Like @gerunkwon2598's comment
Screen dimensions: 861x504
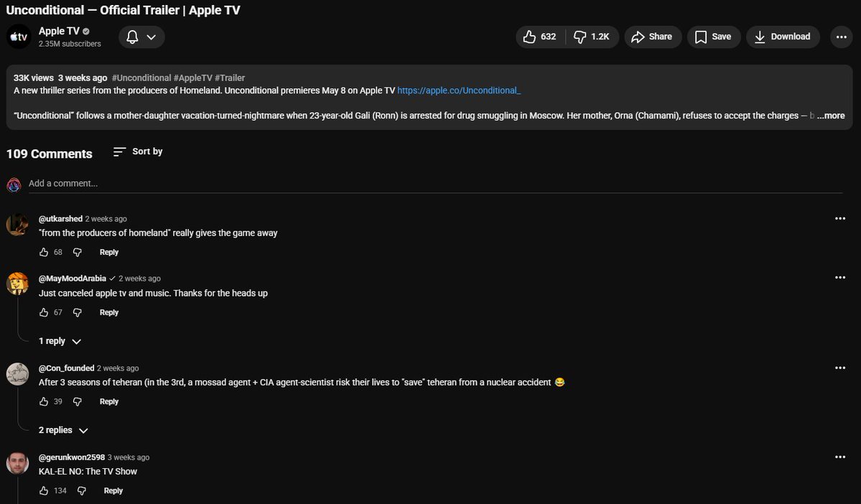(44, 491)
